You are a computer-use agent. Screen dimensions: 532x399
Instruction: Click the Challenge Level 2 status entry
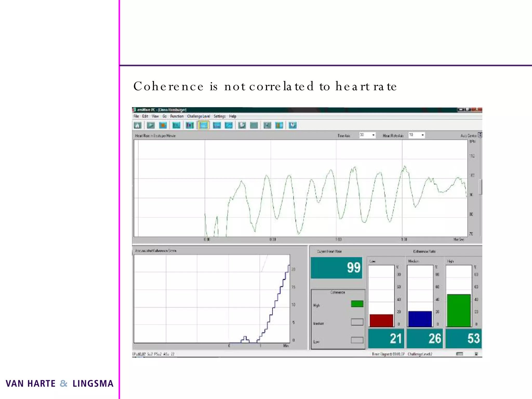coord(420,354)
